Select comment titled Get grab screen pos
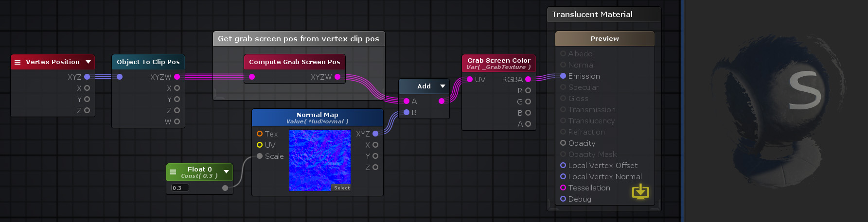Viewport: 868px width, 222px height. (x=299, y=39)
